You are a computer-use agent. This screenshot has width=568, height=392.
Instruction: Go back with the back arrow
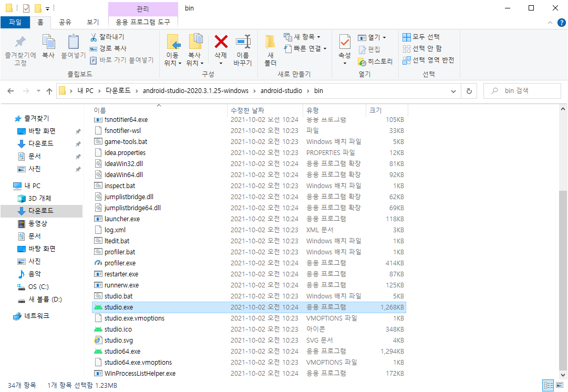11,91
